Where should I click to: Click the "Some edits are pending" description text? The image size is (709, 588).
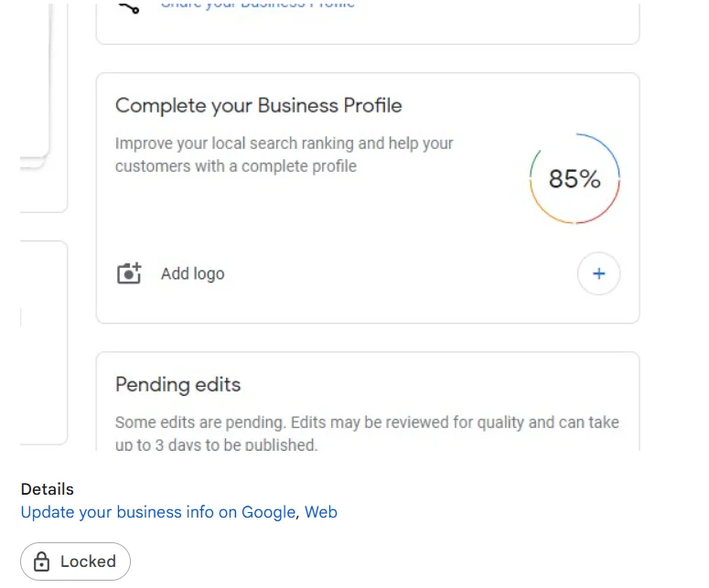coord(367,422)
